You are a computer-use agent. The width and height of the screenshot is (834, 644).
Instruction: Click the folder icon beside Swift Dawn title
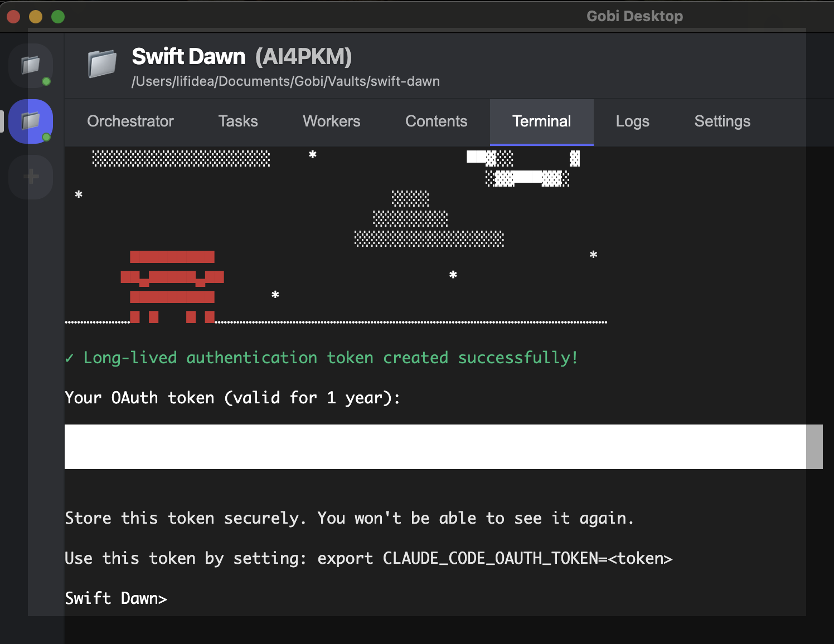tap(102, 64)
